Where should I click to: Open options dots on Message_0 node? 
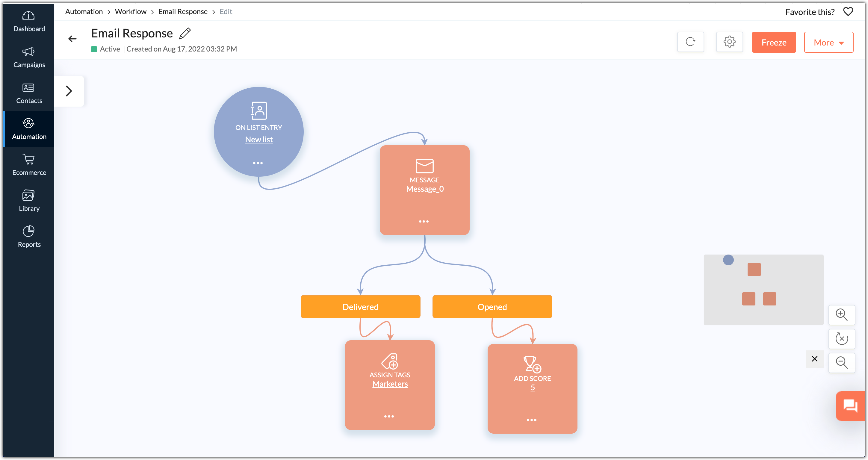(x=424, y=221)
